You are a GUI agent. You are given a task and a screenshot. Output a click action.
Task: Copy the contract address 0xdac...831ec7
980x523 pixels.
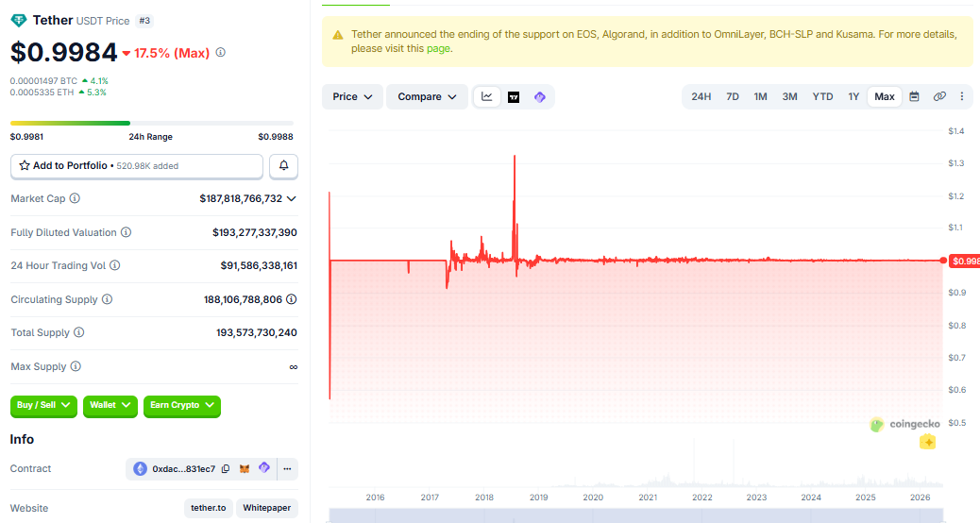(x=226, y=468)
